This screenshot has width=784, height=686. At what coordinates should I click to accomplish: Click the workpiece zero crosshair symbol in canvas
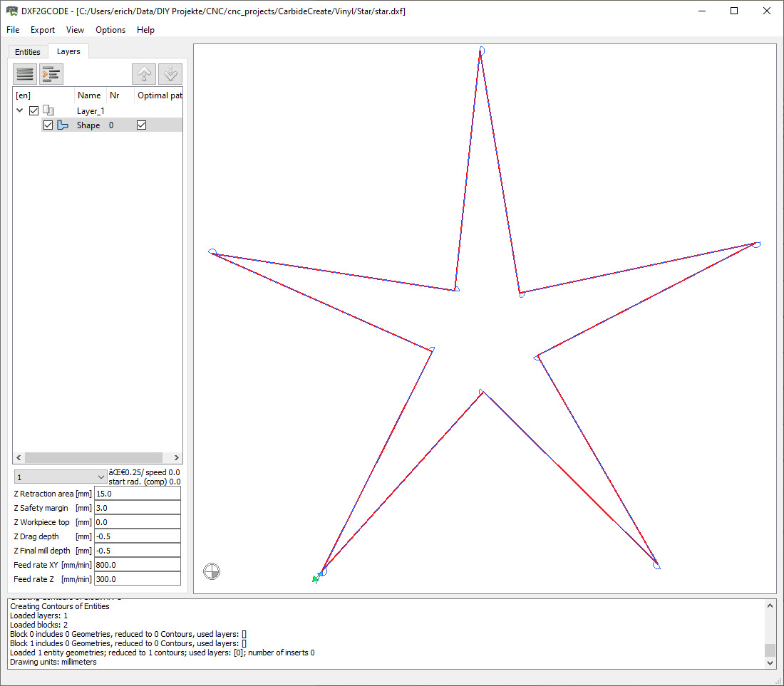tap(212, 571)
